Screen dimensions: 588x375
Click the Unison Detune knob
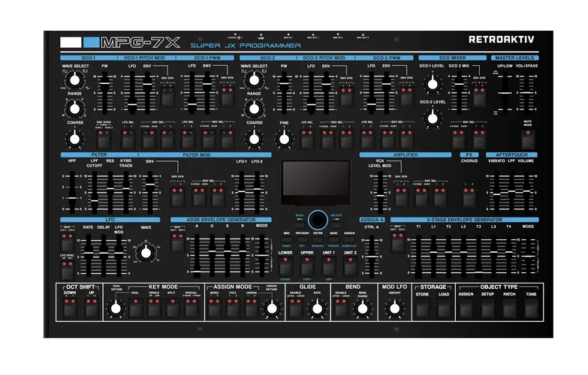(x=272, y=308)
